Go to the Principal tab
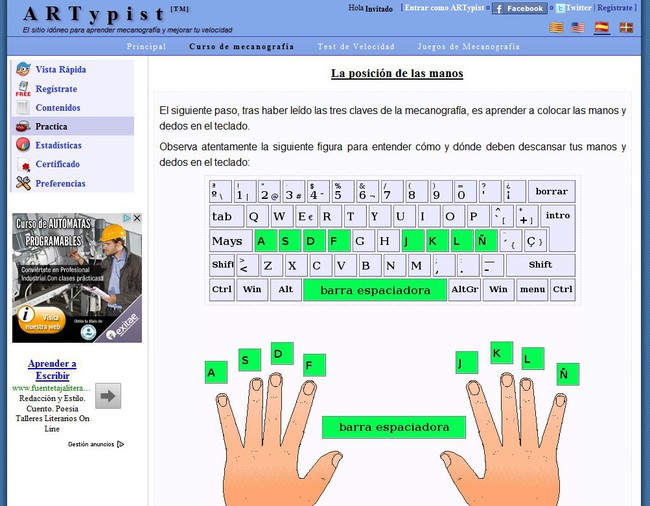The height and width of the screenshot is (506, 650). point(146,46)
